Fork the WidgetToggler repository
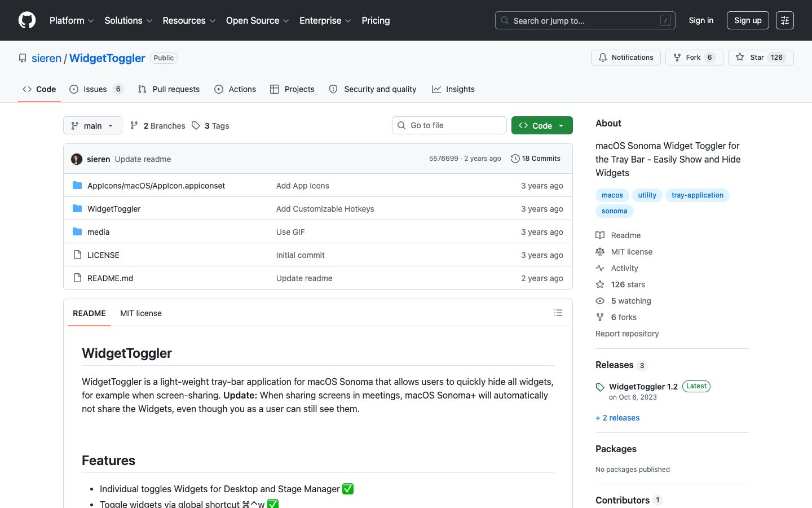This screenshot has height=508, width=812. pos(694,58)
